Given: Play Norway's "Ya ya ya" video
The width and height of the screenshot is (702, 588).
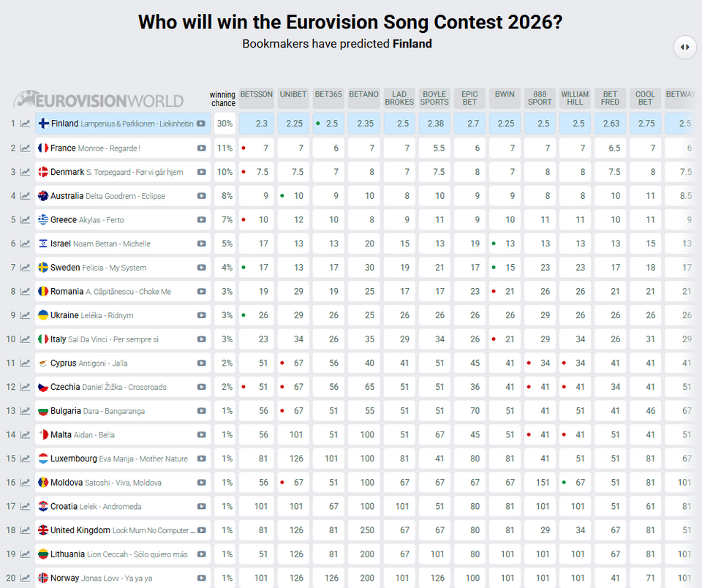Looking at the screenshot, I should (x=202, y=577).
